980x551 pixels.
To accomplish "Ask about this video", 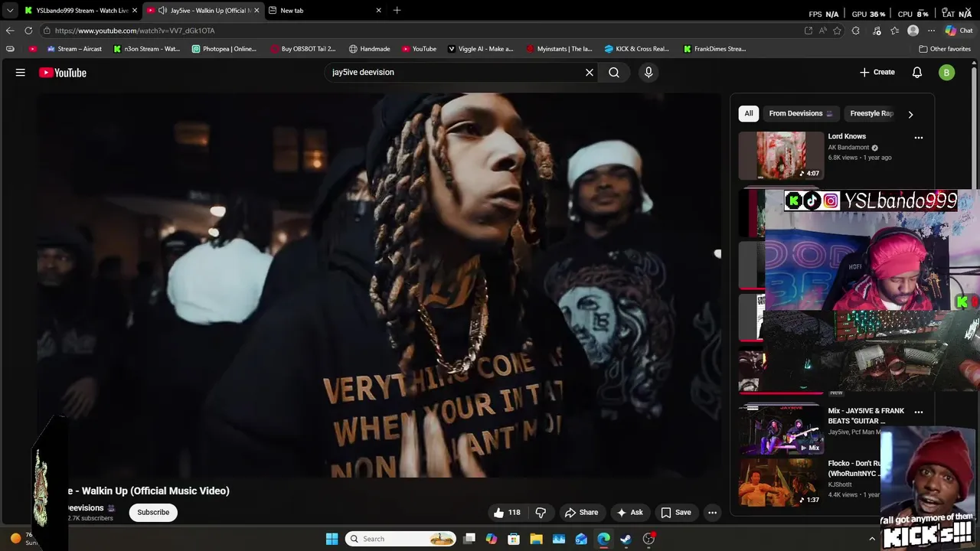I will coord(629,513).
